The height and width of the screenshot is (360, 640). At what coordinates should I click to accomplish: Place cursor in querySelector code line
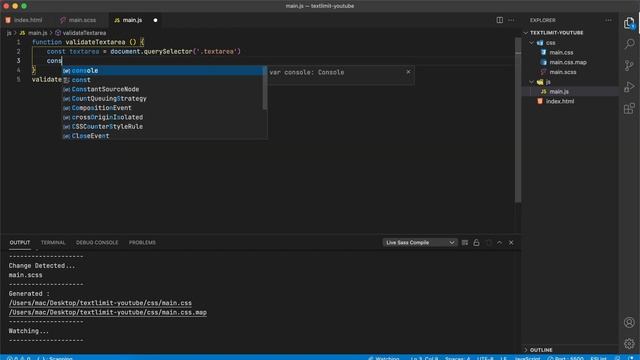pyautogui.click(x=143, y=51)
